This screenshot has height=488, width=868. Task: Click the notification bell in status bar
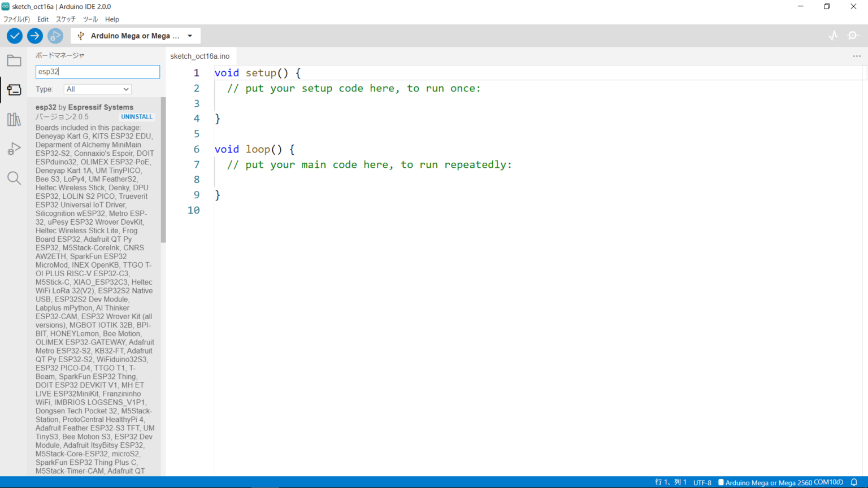[854, 482]
